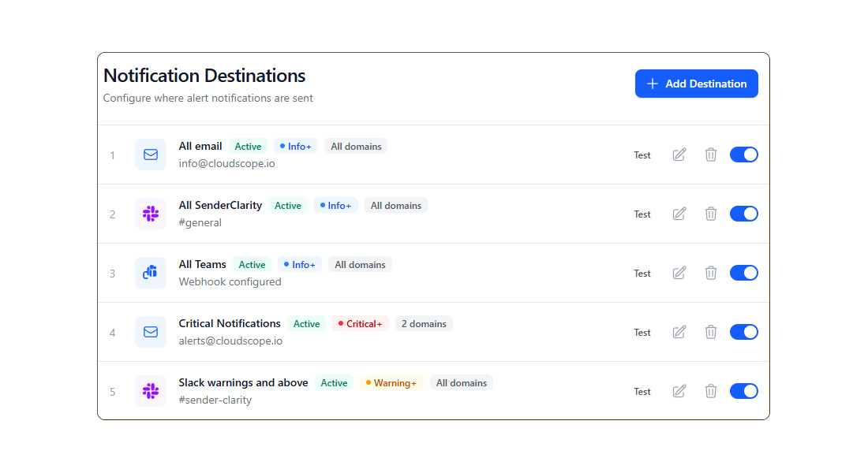Delete the All email destination
The image size is (868, 473).
711,155
